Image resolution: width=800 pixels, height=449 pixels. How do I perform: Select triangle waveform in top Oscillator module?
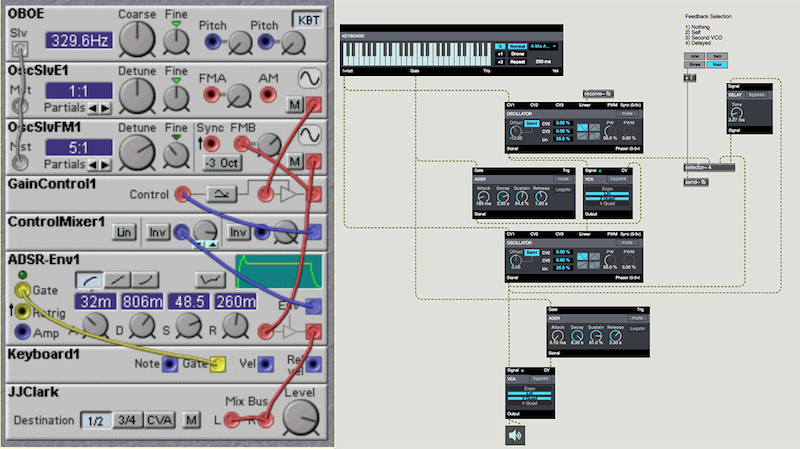tap(594, 128)
